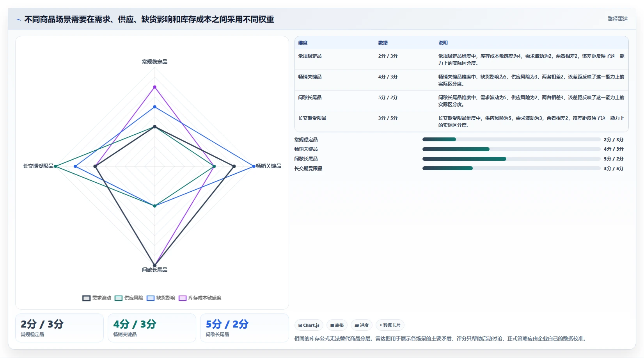Click the purple data point on the 常规稳定品 axis
Screen dimensions: 644x358
click(154, 87)
